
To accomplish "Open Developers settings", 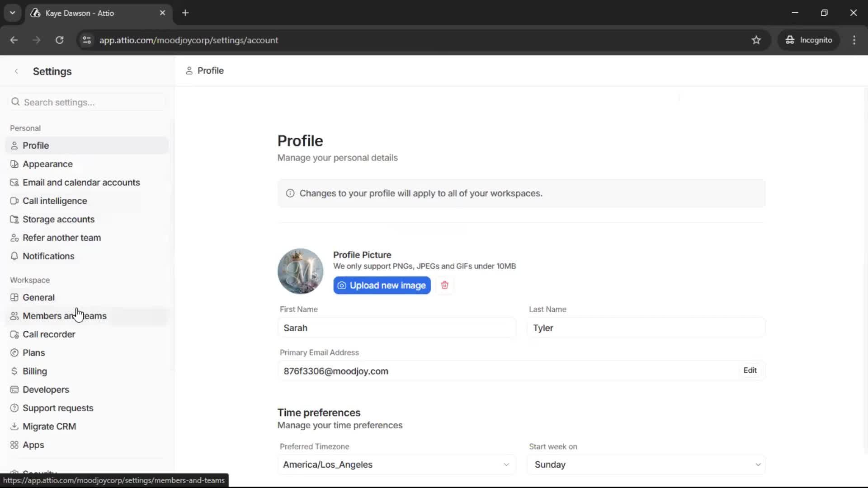I will [x=45, y=389].
